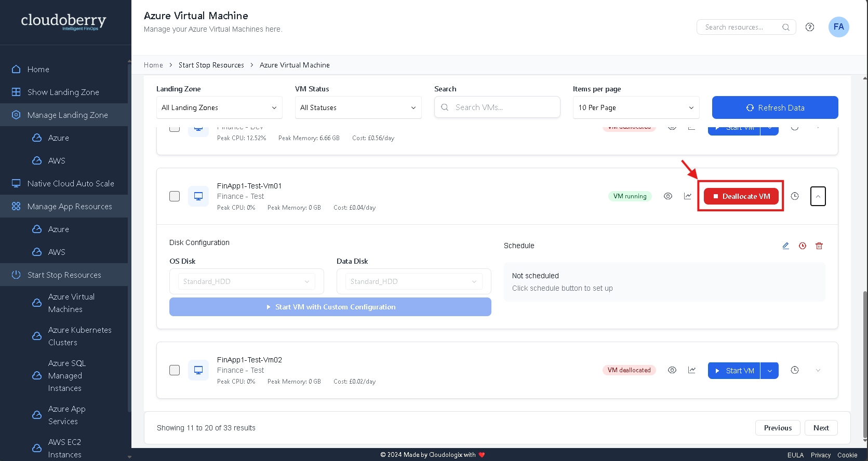Image resolution: width=868 pixels, height=461 pixels.
Task: View details eye icon for FinApp1-Test-Vm01
Action: click(668, 196)
